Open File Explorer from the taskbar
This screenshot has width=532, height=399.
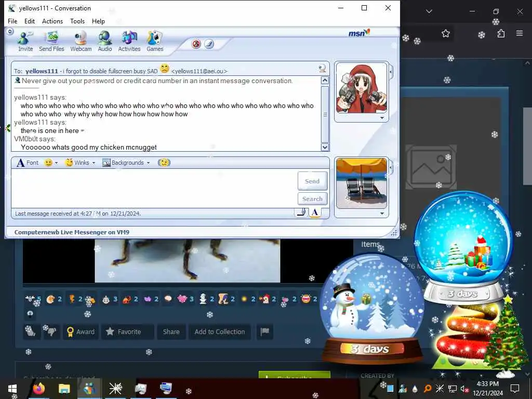(64, 389)
